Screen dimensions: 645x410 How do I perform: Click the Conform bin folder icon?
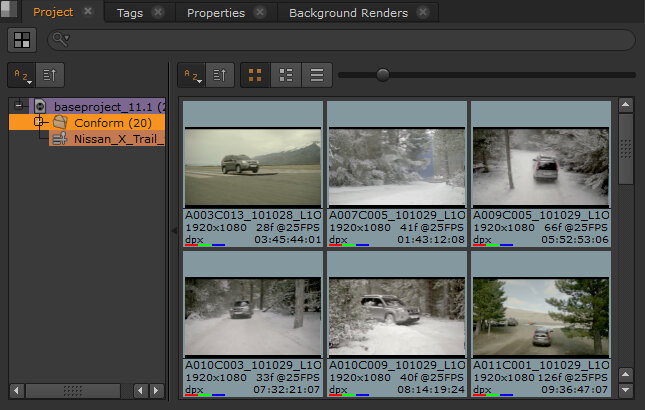point(60,122)
